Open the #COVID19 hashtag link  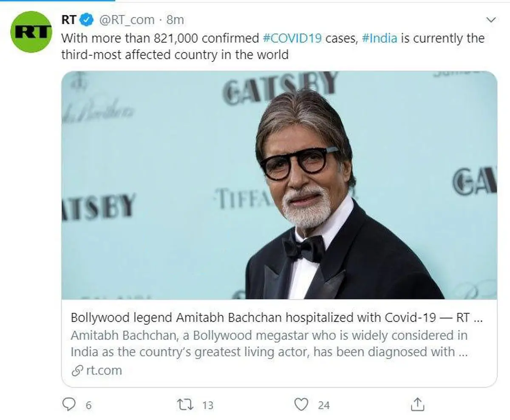coord(292,38)
